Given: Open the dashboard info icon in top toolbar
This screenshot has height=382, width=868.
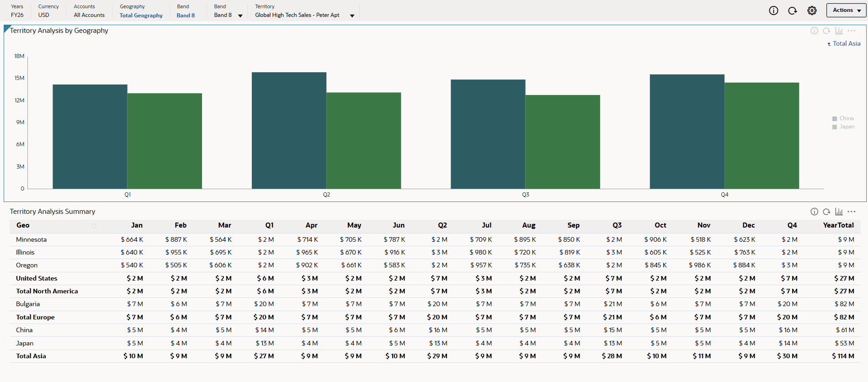Looking at the screenshot, I should point(773,11).
